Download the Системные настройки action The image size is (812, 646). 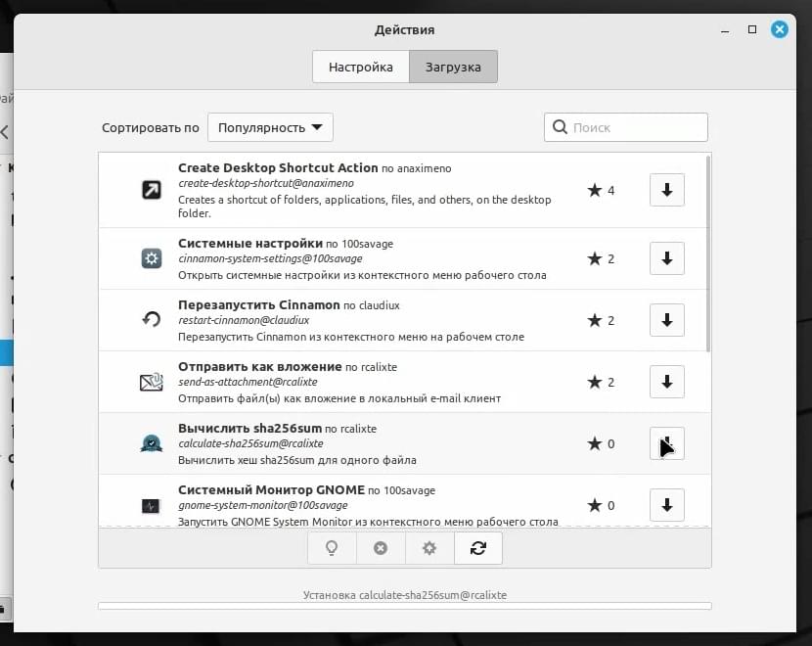[666, 258]
